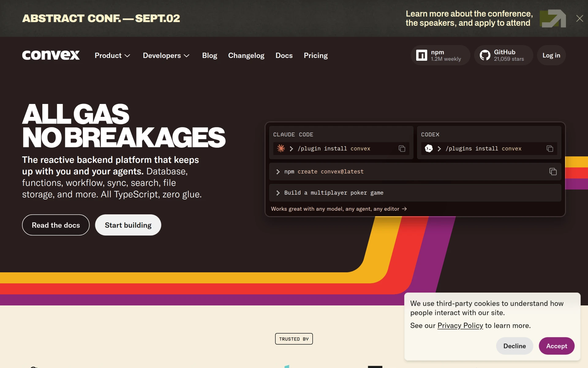588x368 pixels.
Task: Open the Blog page
Action: pyautogui.click(x=209, y=56)
